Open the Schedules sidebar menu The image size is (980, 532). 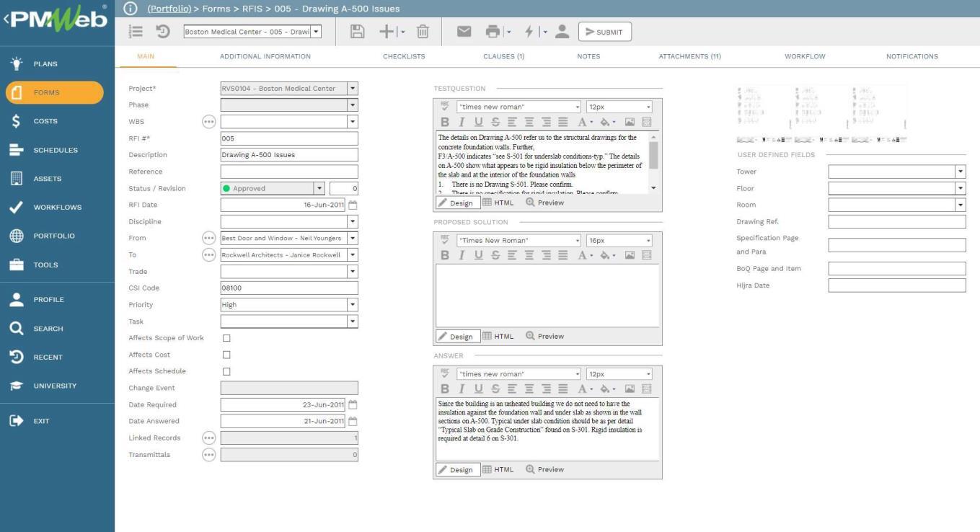[x=57, y=150]
